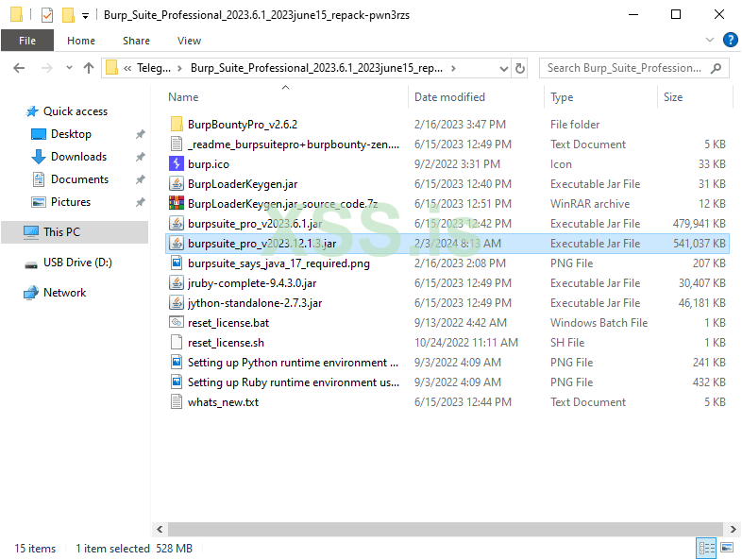Select the burpsuite_pro_v2023.6.1.jar file icon
The width and height of the screenshot is (742, 560).
coord(176,224)
